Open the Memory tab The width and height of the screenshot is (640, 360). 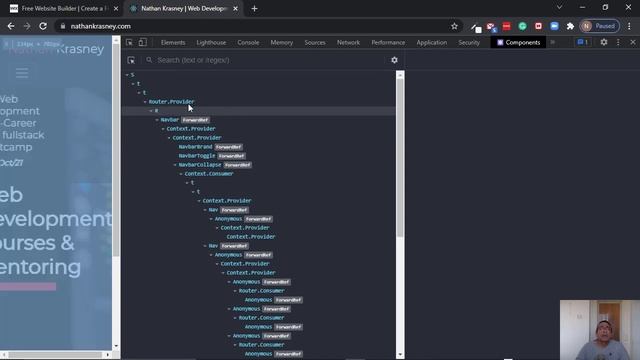(282, 42)
